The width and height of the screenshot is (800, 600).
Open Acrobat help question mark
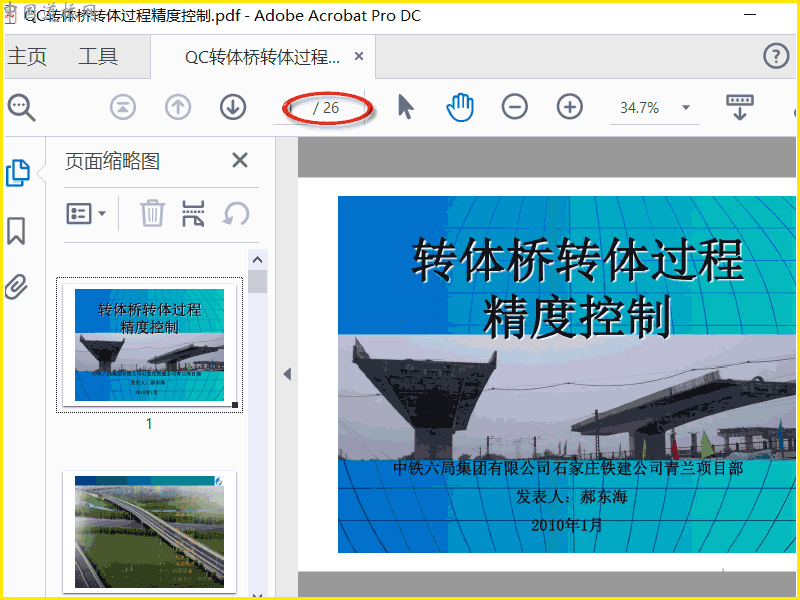776,56
